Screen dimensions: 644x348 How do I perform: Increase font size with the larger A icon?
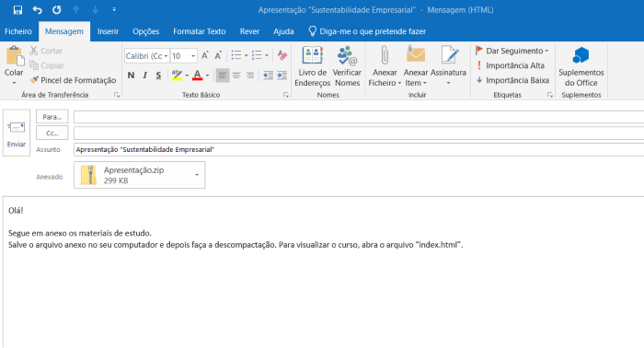click(205, 55)
